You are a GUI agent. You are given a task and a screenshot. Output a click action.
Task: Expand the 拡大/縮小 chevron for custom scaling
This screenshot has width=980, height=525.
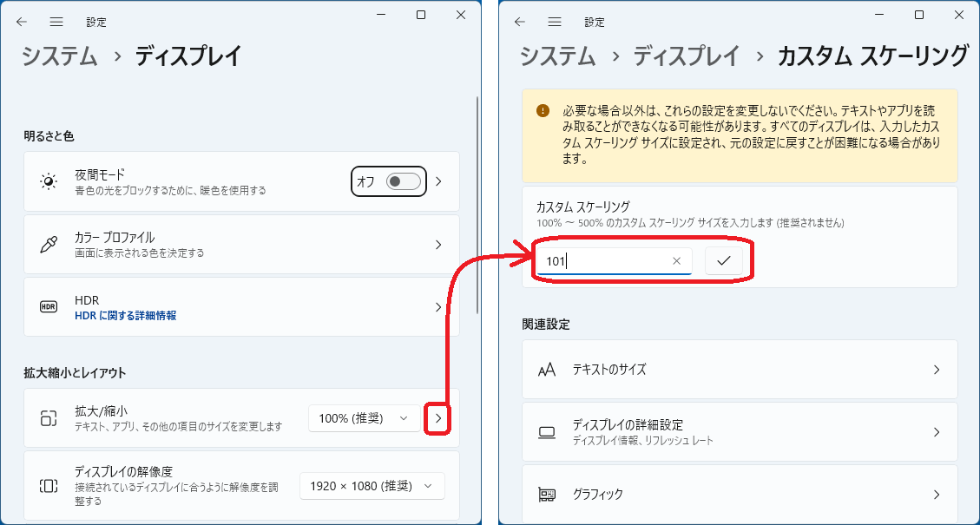pos(438,418)
